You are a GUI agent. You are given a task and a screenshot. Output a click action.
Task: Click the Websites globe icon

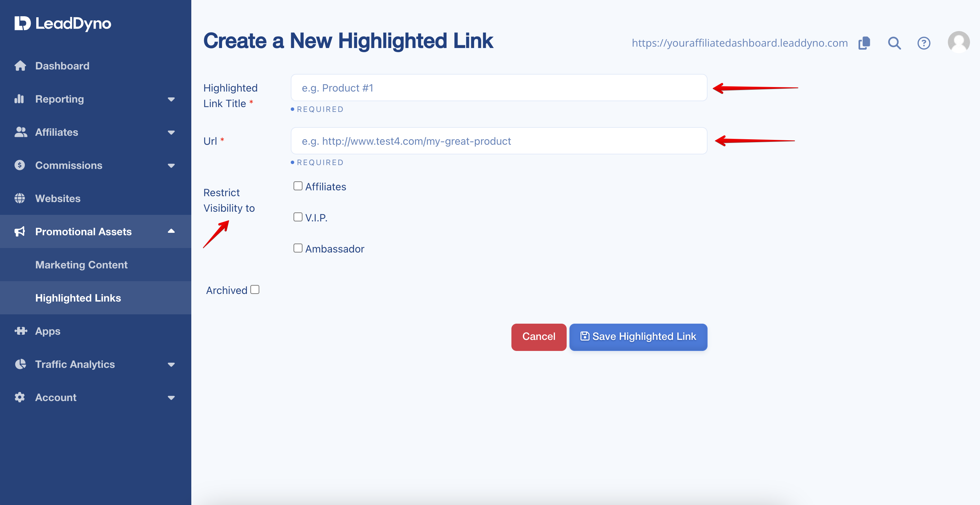[19, 198]
